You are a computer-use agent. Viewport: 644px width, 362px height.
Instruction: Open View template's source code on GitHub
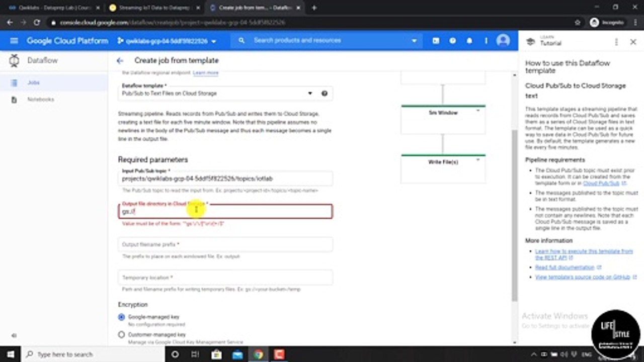(x=583, y=277)
